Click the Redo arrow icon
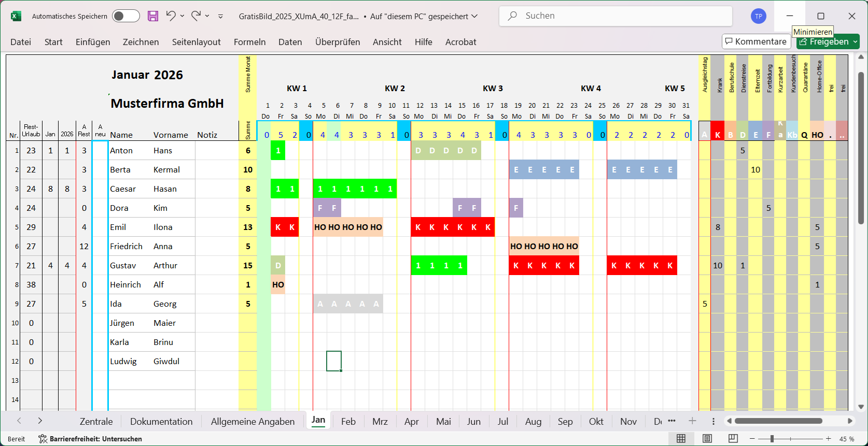Image resolution: width=868 pixels, height=446 pixels. pyautogui.click(x=195, y=16)
